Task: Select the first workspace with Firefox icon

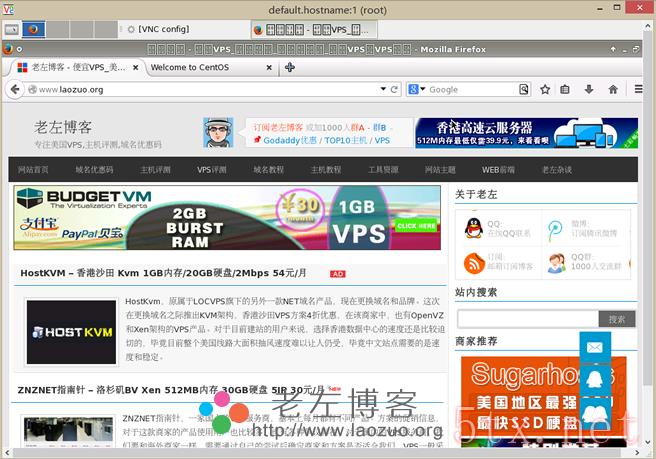Action: pos(33,29)
